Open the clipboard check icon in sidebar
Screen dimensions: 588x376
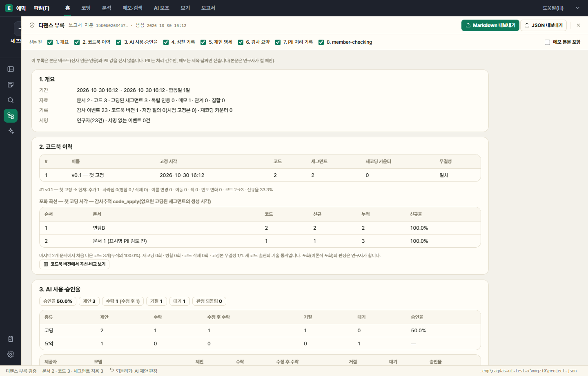(x=11, y=339)
